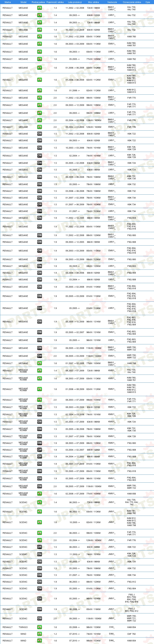Select the 1.2 engine capacity cell
The width and height of the screenshot is (154, 644).
[55, 634]
